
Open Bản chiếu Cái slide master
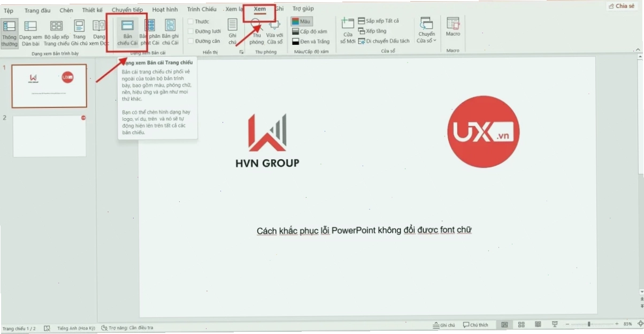pos(127,33)
